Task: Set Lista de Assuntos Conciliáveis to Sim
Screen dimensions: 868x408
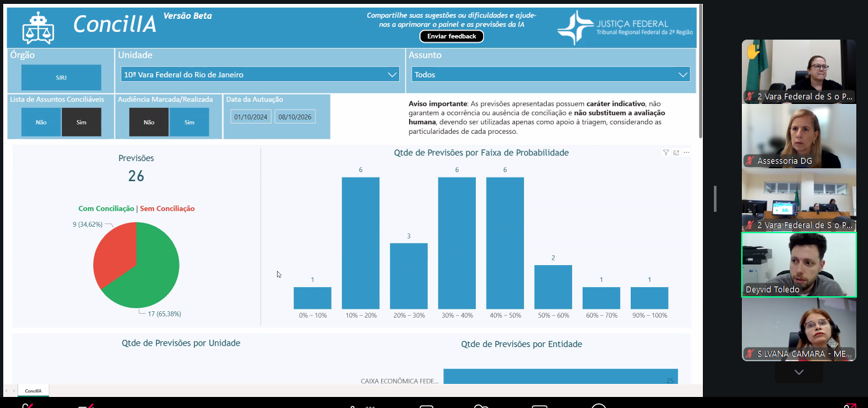Action: point(81,122)
